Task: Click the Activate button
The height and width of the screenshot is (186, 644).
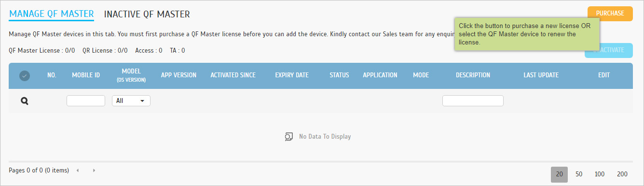Action: click(x=609, y=50)
